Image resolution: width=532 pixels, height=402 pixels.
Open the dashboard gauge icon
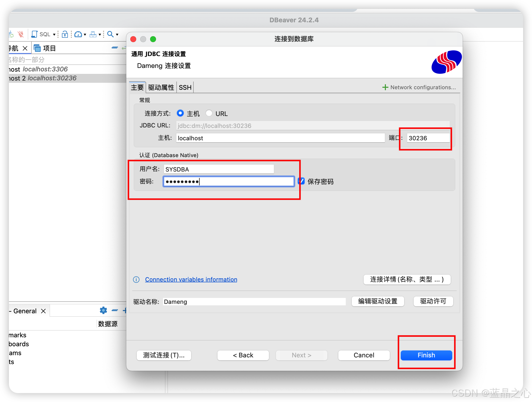coord(78,34)
